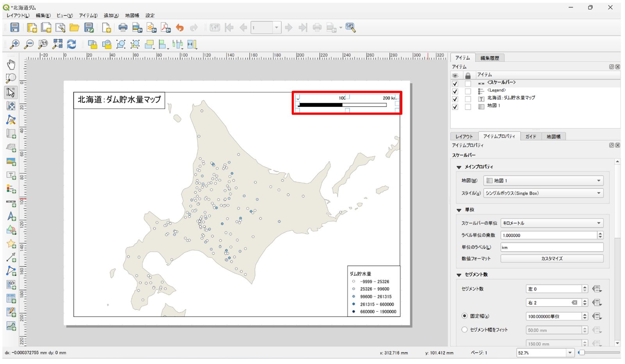Collapse the セグメント数 section
625x364 pixels.
[459, 275]
